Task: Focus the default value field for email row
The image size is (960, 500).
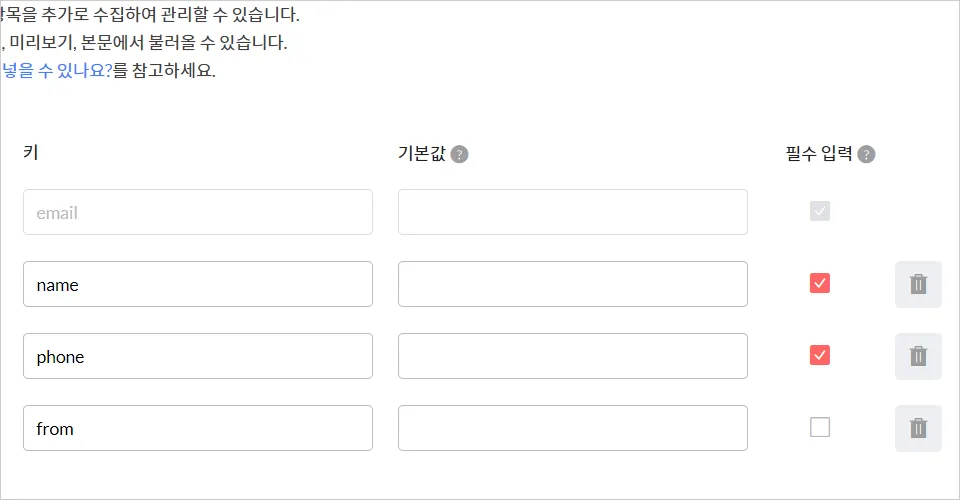Action: pos(572,212)
